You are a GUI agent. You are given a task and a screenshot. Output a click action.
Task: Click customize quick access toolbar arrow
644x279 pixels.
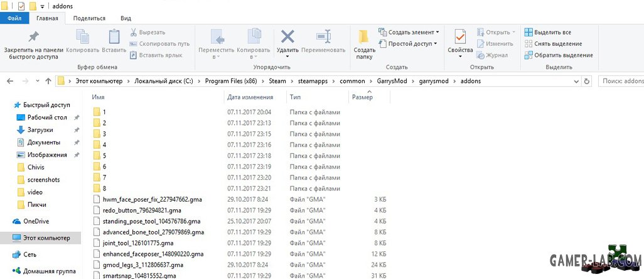42,6
